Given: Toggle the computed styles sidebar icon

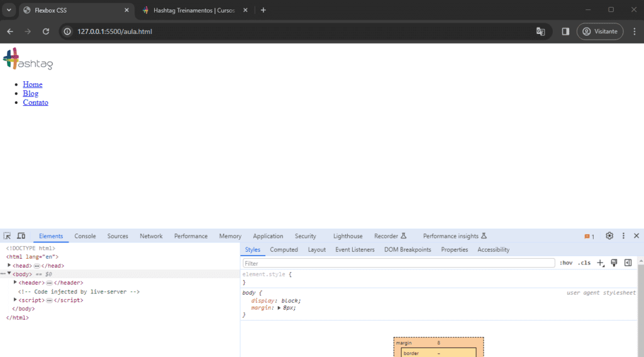Looking at the screenshot, I should pos(628,263).
